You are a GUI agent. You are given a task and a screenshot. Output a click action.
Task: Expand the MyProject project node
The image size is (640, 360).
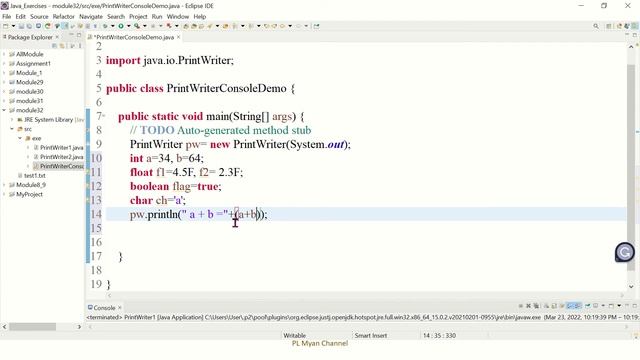point(4,194)
